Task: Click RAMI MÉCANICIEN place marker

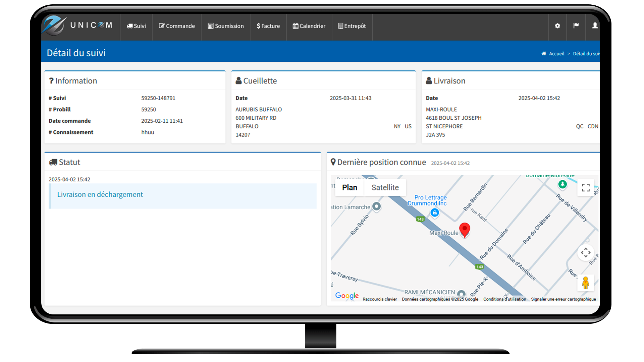Action: 462,293
